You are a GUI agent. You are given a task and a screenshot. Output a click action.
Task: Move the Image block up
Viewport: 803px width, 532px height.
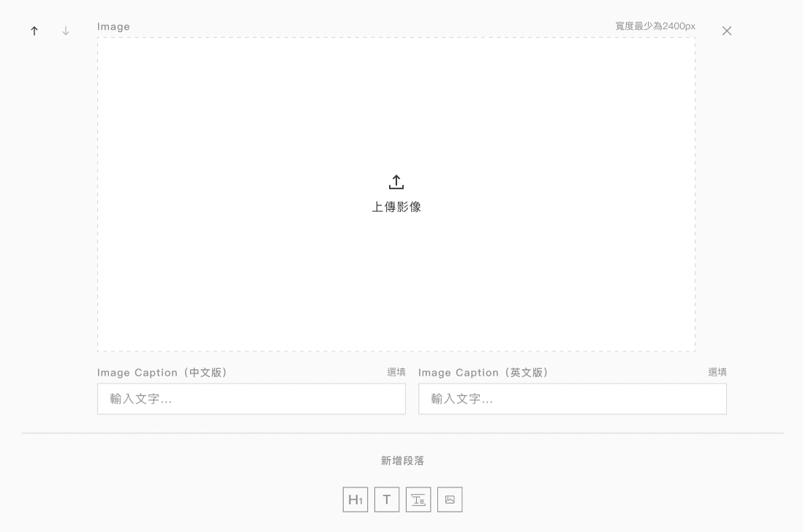point(34,31)
